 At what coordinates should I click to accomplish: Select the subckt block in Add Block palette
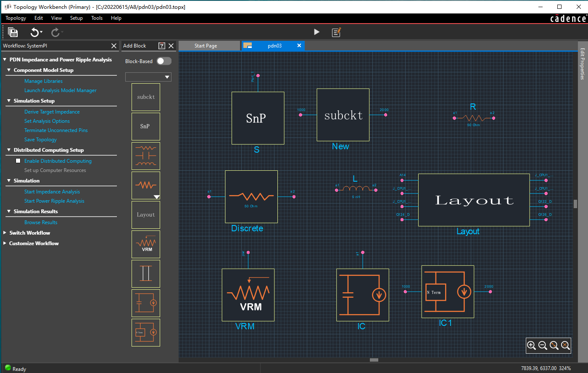[x=146, y=97]
